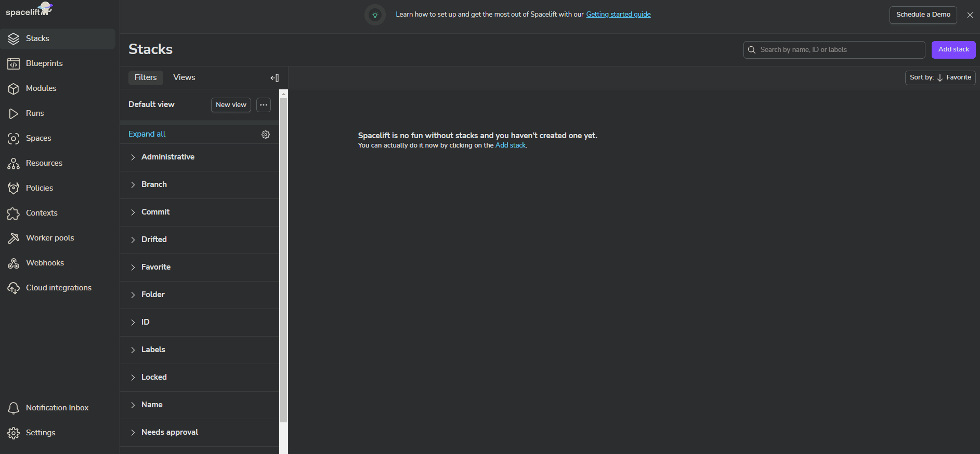Click the Schedule a Demo button

pos(923,15)
